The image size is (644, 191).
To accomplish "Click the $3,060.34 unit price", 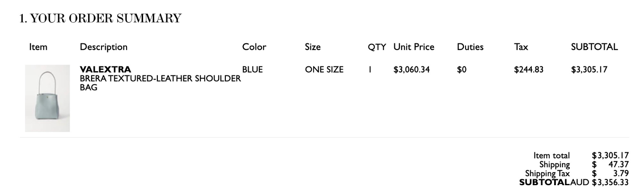I will pos(411,69).
